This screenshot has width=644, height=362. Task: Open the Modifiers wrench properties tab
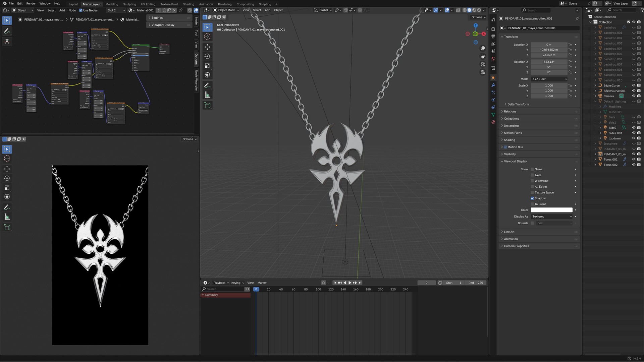493,85
